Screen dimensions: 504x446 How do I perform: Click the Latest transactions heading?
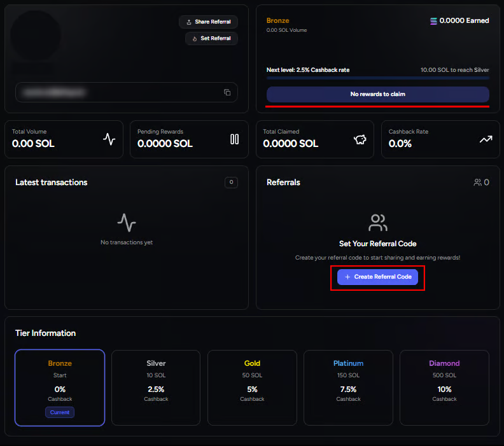point(52,182)
